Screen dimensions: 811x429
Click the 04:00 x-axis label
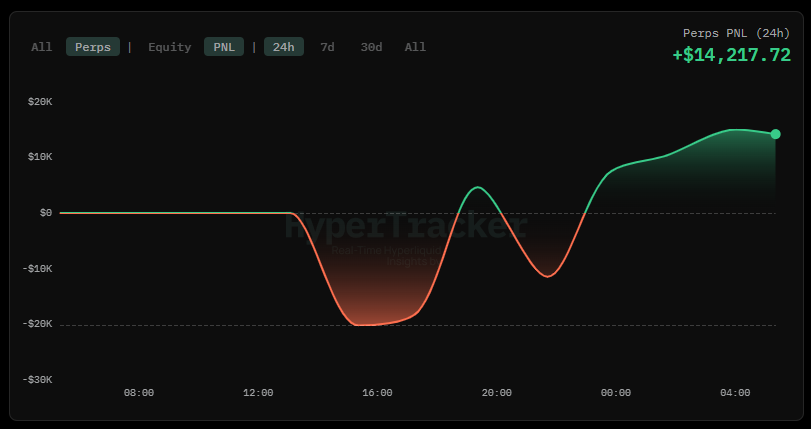click(x=735, y=393)
